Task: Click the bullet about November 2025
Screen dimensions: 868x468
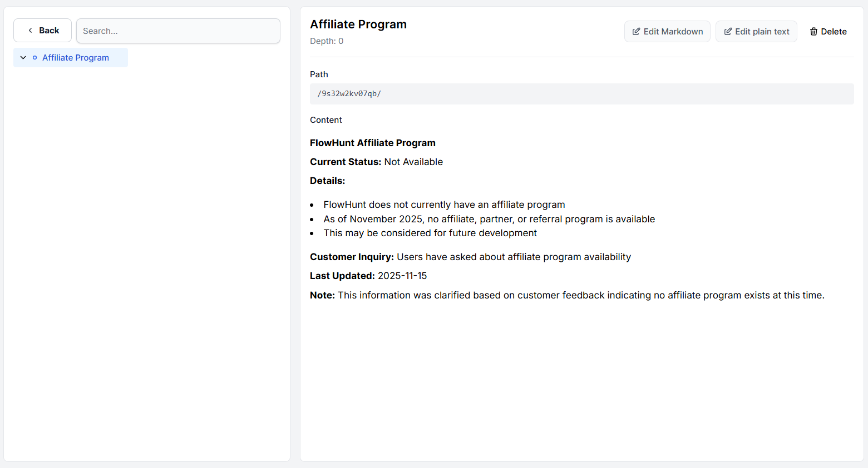Action: coord(489,219)
